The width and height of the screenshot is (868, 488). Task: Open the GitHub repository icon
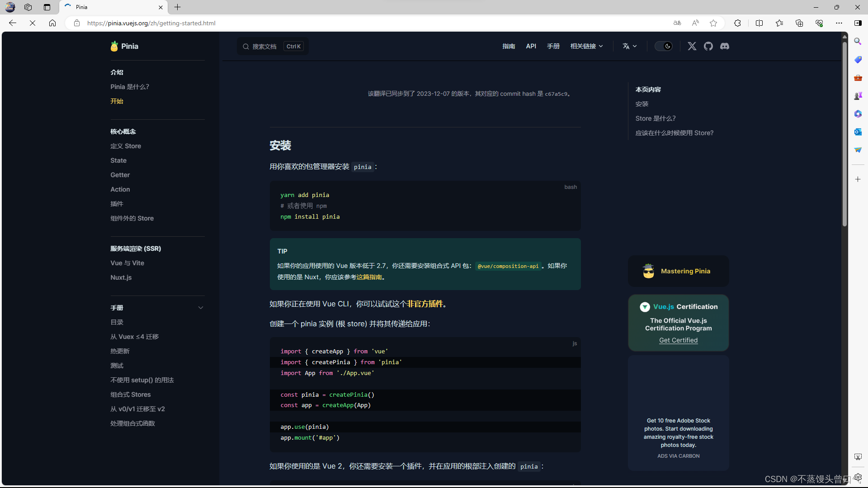(x=708, y=46)
